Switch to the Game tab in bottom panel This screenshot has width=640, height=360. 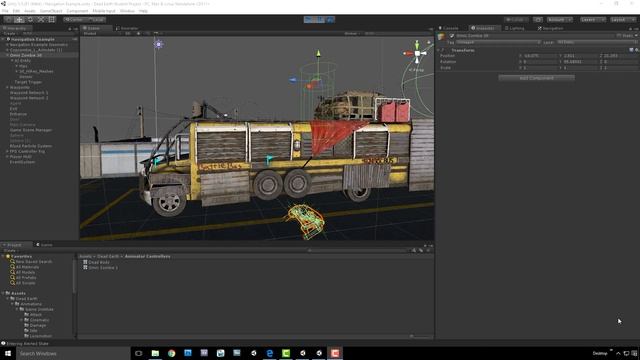[44, 245]
